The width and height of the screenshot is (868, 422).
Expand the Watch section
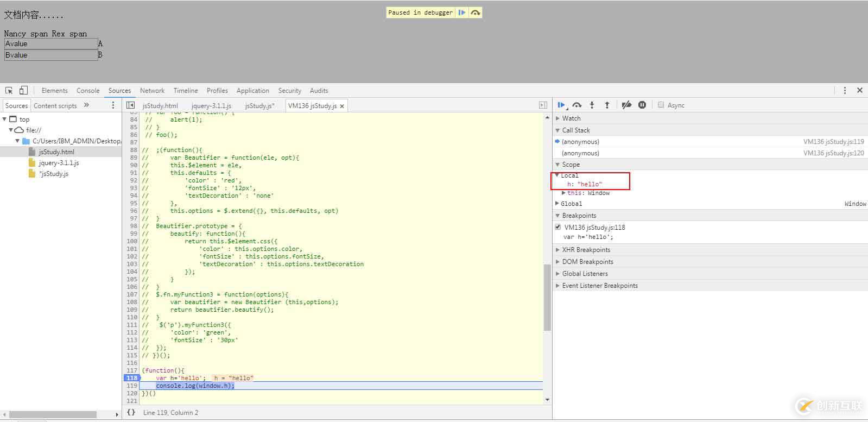click(557, 118)
